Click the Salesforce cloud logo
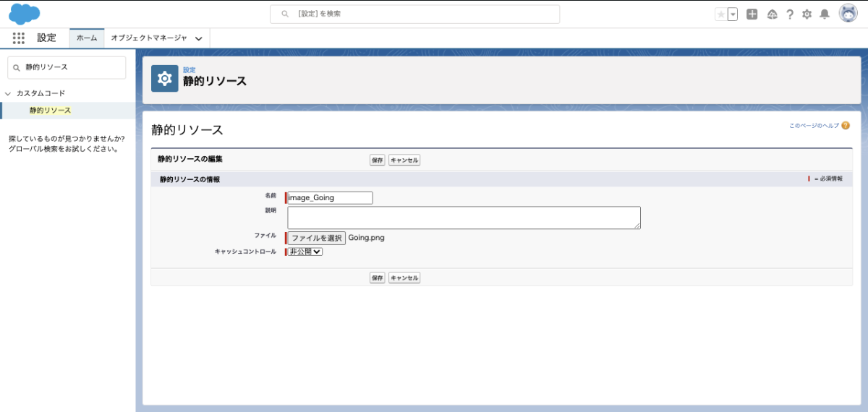The image size is (868, 412). [24, 14]
